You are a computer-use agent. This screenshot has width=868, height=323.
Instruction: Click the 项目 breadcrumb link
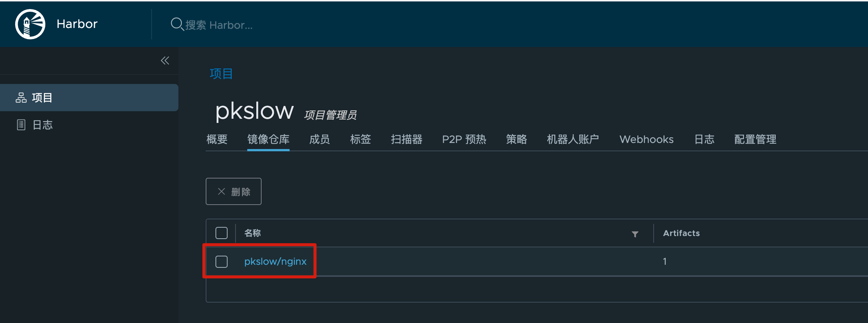221,74
